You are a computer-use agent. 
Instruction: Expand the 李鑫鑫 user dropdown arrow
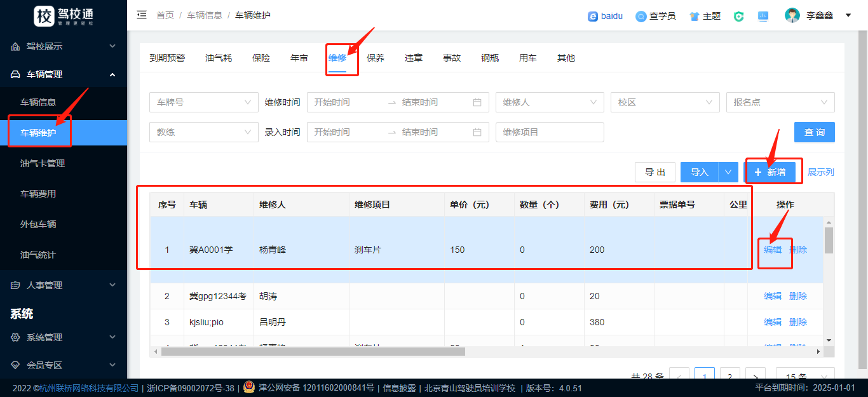pyautogui.click(x=848, y=15)
